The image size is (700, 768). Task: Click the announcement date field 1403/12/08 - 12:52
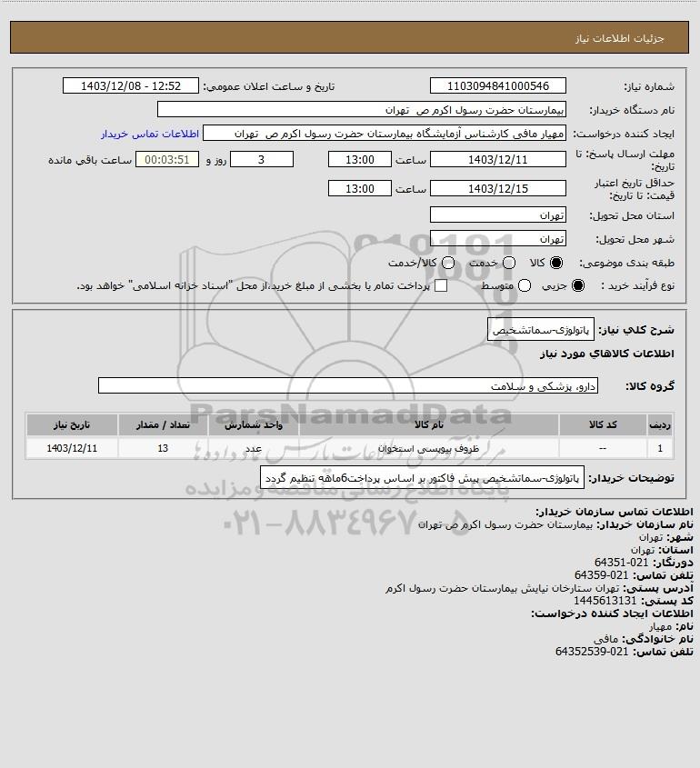[x=131, y=85]
